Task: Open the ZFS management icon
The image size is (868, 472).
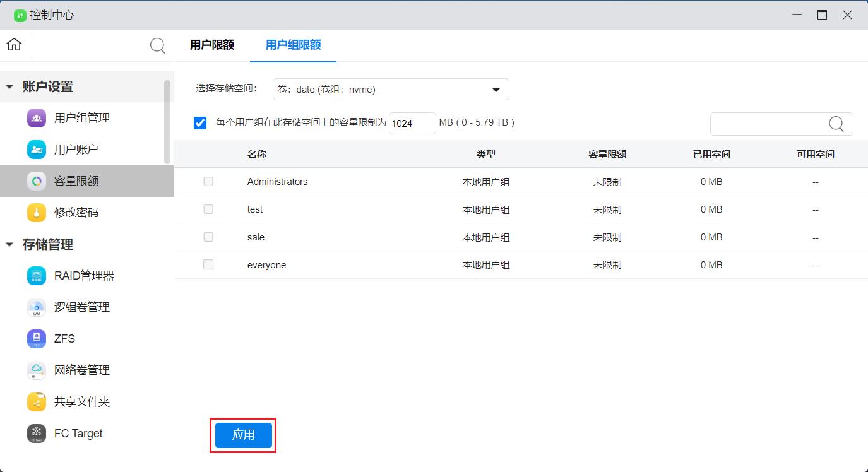Action: [36, 338]
